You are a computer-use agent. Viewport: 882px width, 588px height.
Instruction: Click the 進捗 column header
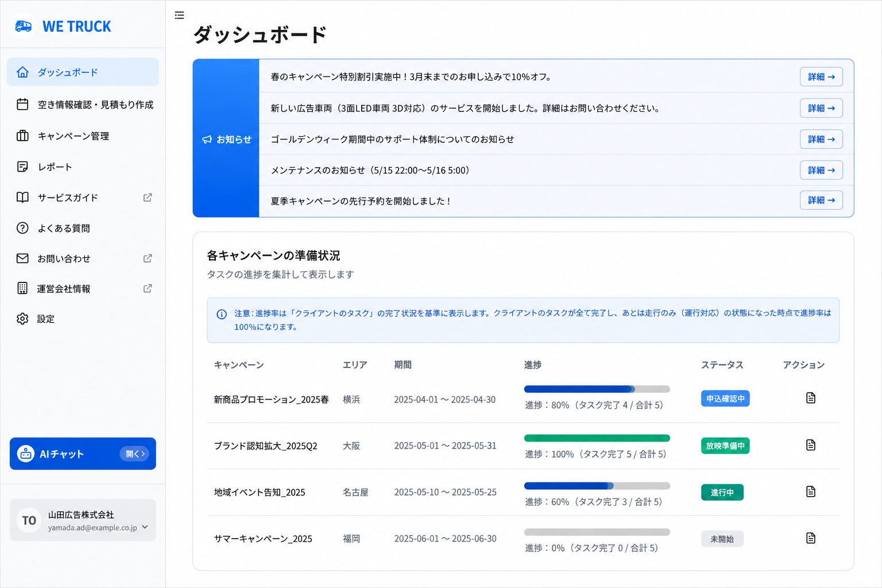click(x=533, y=365)
